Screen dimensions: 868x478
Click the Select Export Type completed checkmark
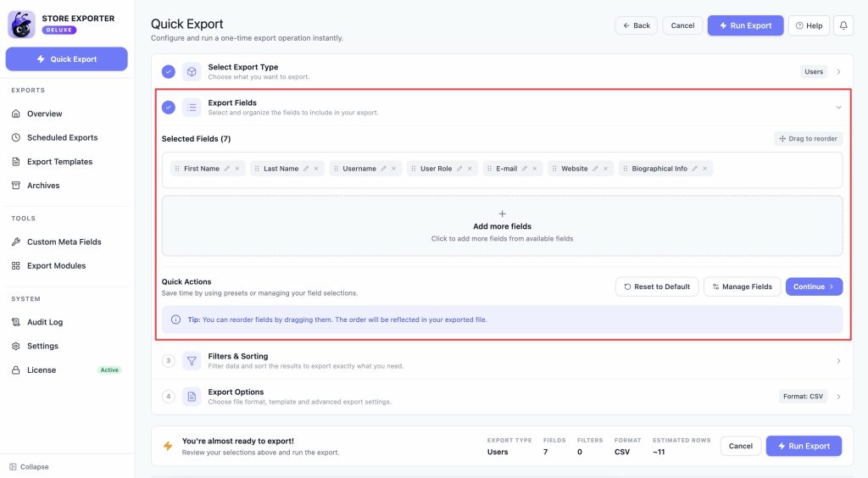tap(169, 71)
